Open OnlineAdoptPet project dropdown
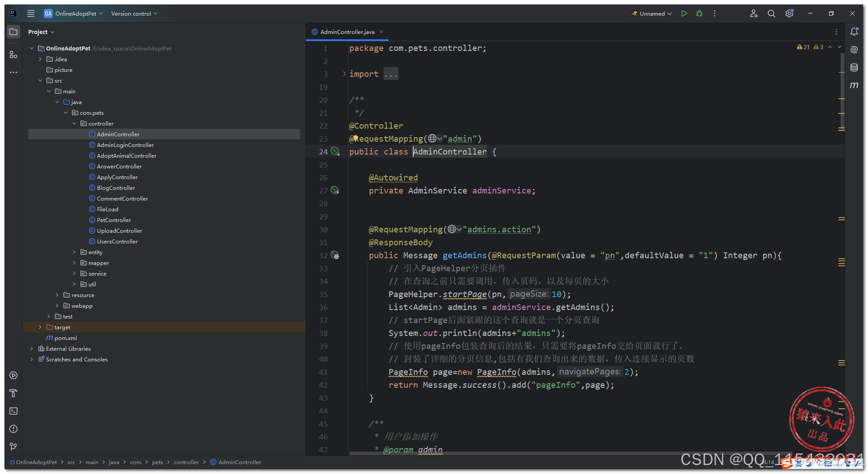Image resolution: width=868 pixels, height=474 pixels. tap(73, 13)
